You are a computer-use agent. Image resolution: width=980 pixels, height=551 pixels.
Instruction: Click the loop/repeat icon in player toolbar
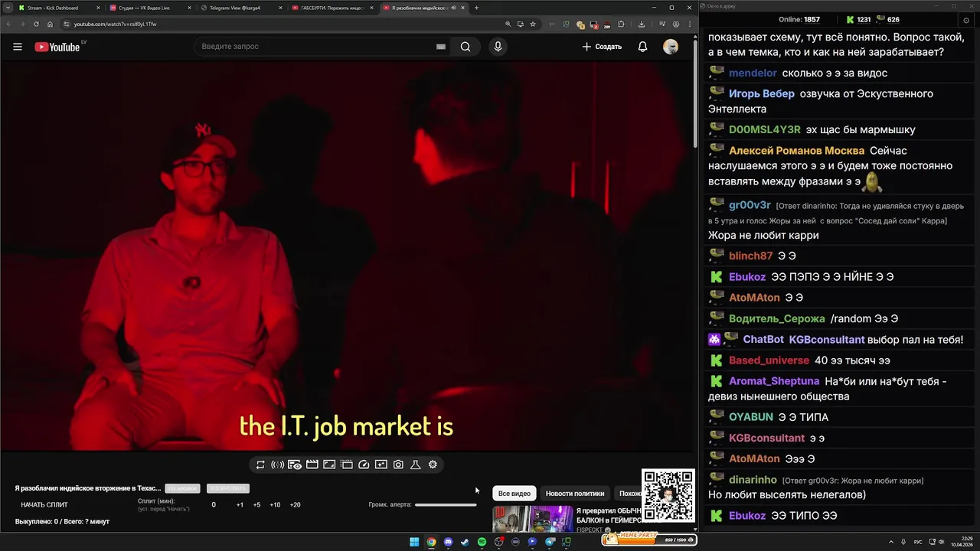point(260,465)
